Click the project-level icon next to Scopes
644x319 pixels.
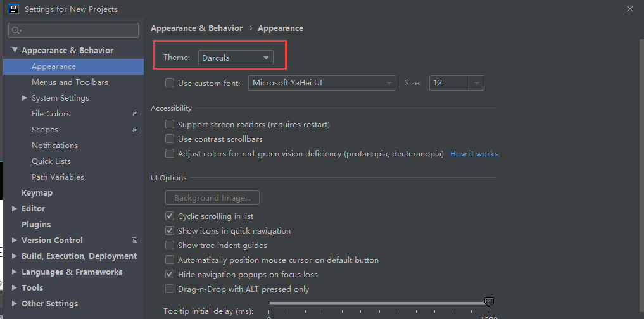(134, 129)
